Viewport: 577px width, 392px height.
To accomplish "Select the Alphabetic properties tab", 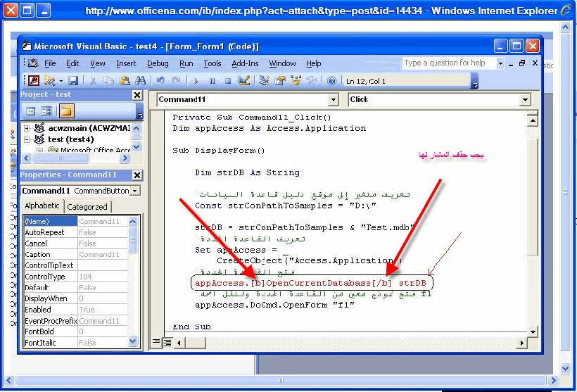I will click(42, 206).
